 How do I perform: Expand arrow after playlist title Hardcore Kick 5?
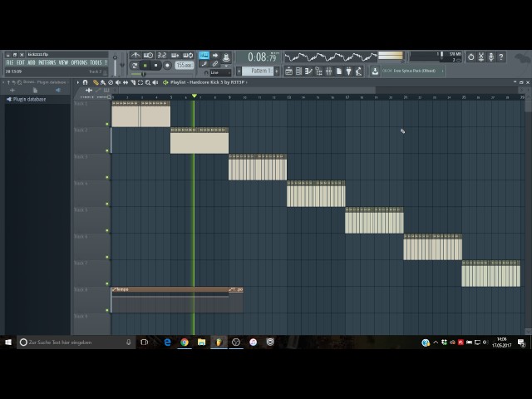247,82
